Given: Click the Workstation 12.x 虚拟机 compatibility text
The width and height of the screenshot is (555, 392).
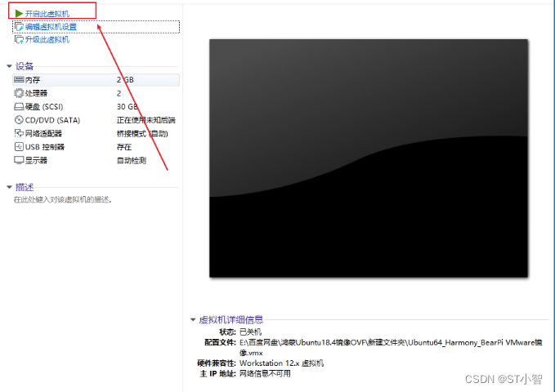Looking at the screenshot, I should click(x=281, y=363).
